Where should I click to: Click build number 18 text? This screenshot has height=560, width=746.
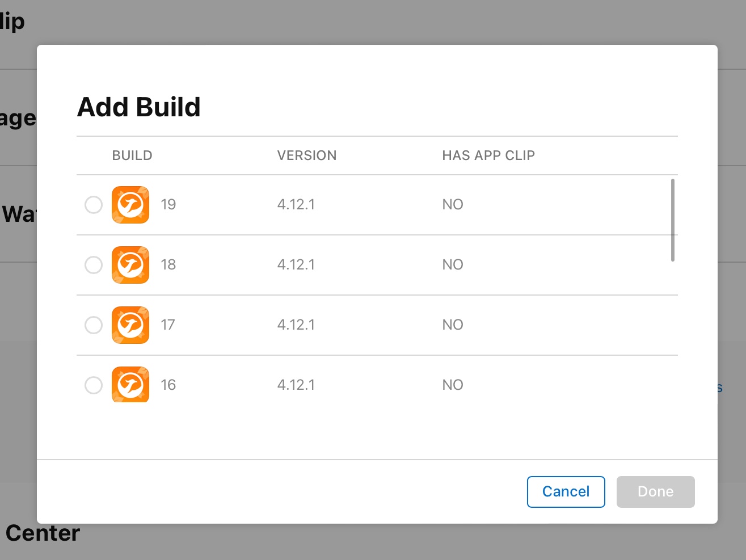tap(168, 265)
